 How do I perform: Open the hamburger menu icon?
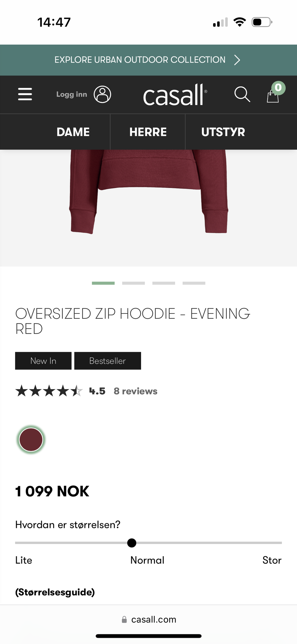25,94
